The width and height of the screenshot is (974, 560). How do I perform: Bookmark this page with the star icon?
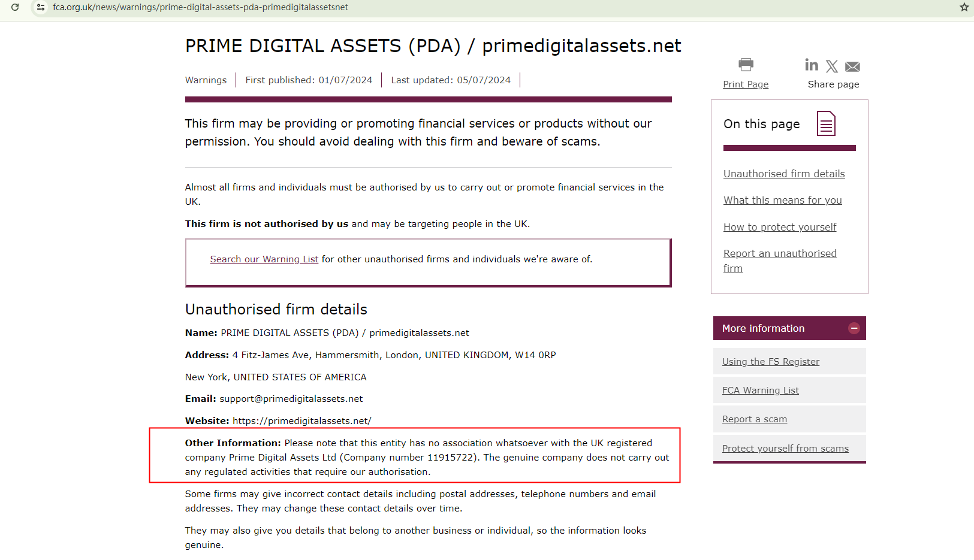coord(964,7)
